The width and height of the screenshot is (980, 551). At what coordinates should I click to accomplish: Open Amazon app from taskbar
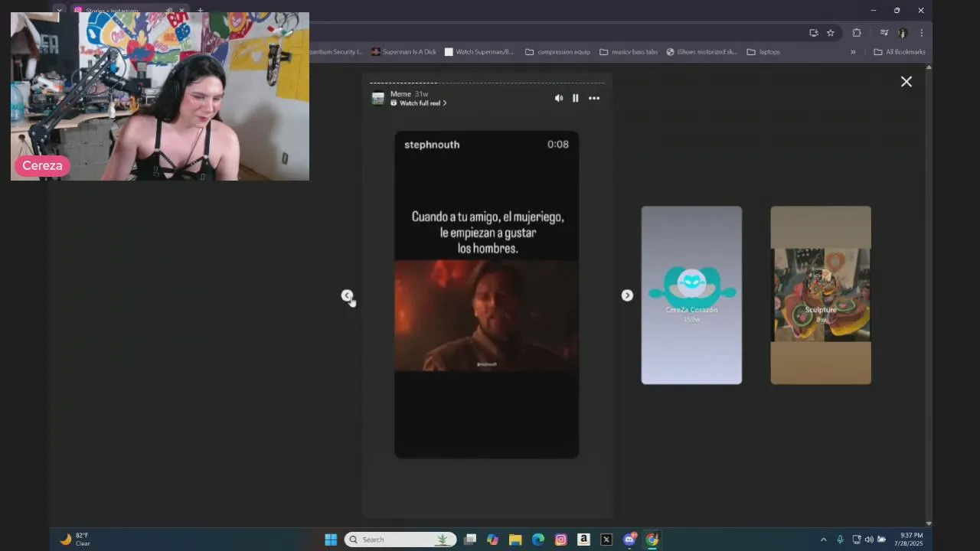click(583, 540)
